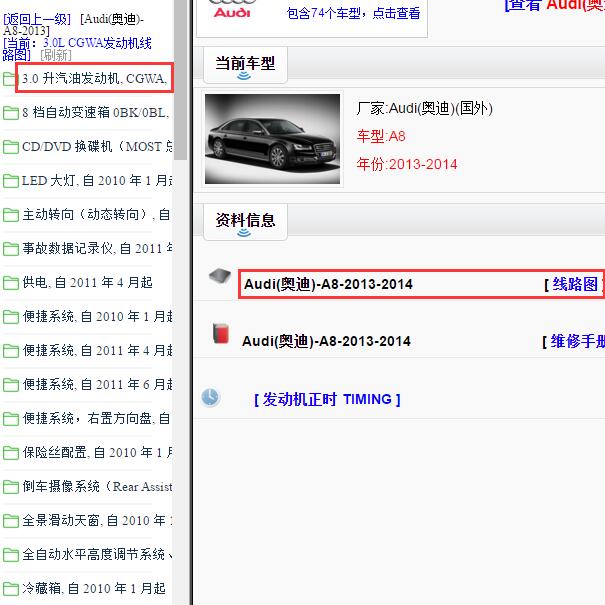Open folder icon for 全自动水平高度调节系统
This screenshot has height=605, width=605.
click(x=10, y=555)
